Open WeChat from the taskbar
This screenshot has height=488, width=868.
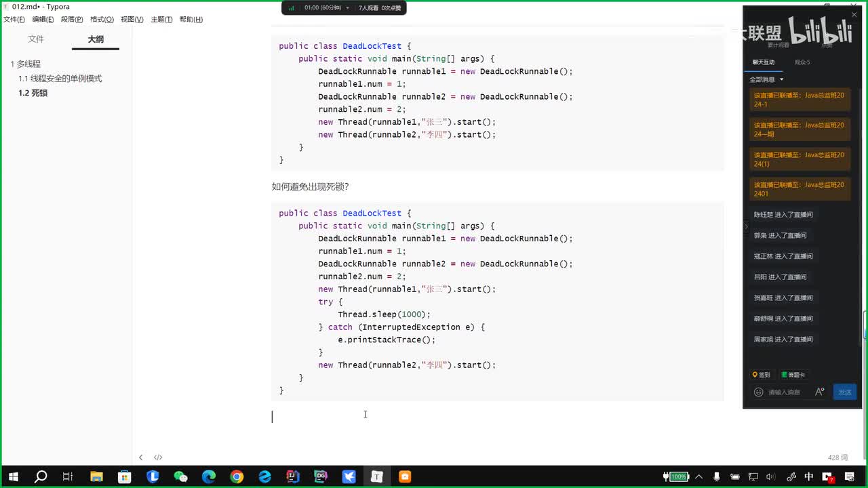180,476
